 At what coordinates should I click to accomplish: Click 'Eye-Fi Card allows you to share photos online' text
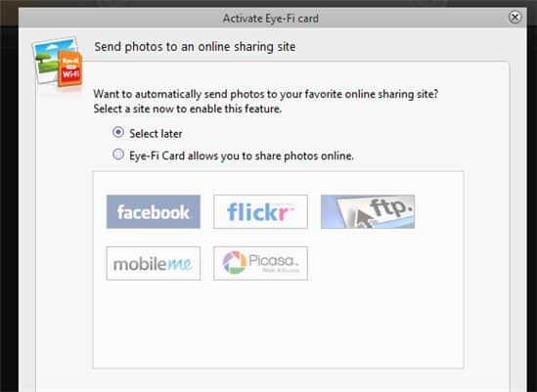(x=241, y=155)
